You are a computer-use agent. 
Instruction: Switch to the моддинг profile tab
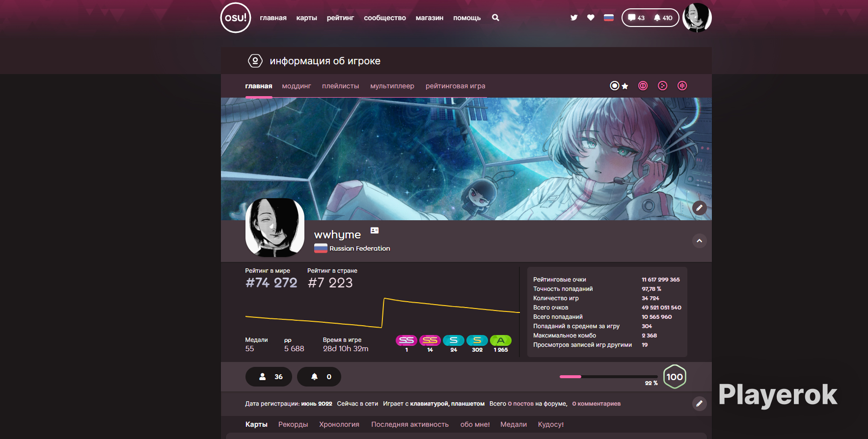[x=297, y=86]
